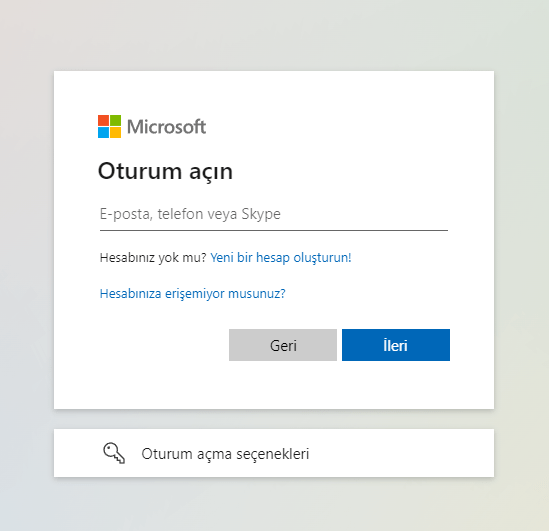
Task: Focus the E-posta, telefon veya Skype field
Action: coord(274,214)
